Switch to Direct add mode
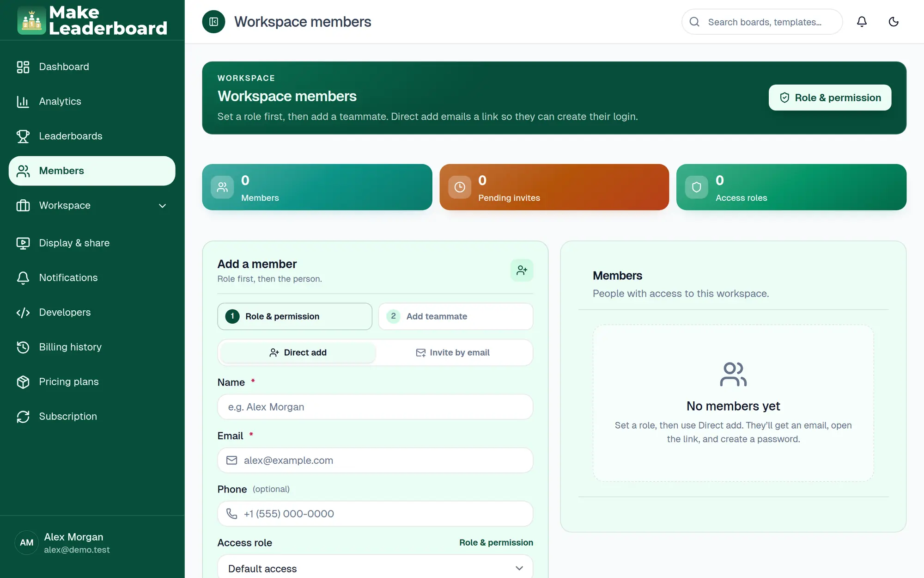924x578 pixels. (x=298, y=352)
